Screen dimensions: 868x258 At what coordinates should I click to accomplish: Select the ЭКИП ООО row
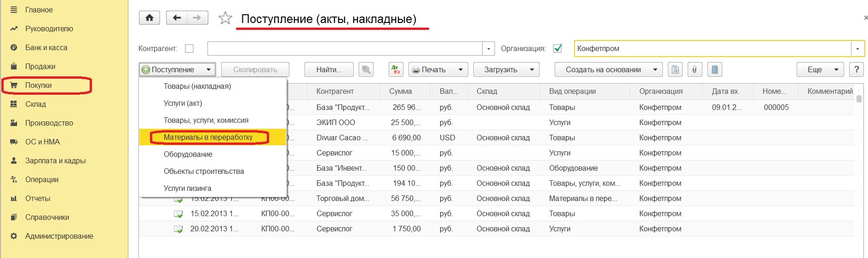pyautogui.click(x=496, y=122)
